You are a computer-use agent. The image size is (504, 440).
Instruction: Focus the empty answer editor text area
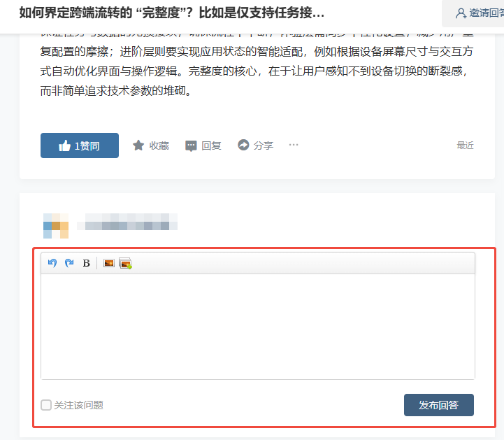[x=258, y=327]
